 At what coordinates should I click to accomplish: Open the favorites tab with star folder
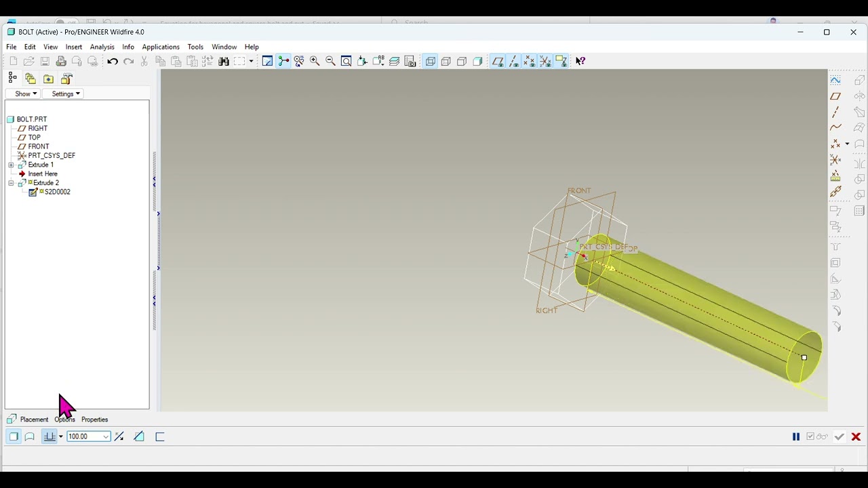pyautogui.click(x=49, y=79)
